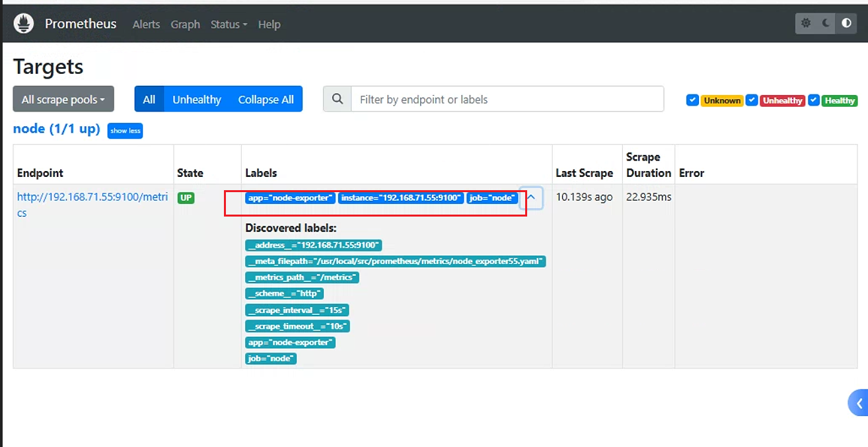Toggle the Unhealthy targets checkbox
Image resolution: width=868 pixels, height=447 pixels.
pyautogui.click(x=752, y=100)
